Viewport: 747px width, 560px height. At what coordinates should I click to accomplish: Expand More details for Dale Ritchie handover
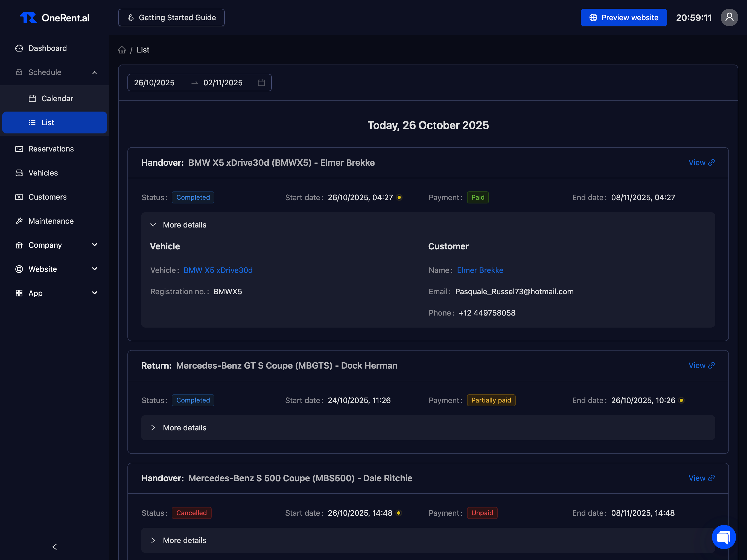point(153,540)
